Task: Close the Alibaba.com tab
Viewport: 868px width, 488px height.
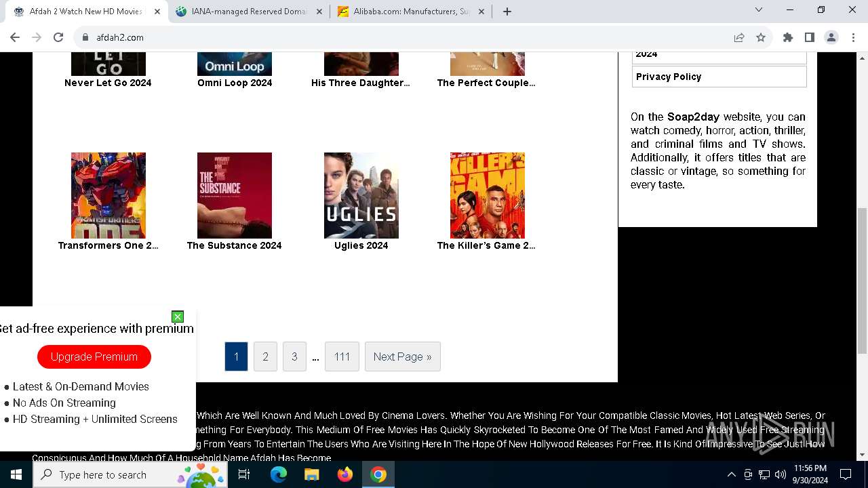Action: coord(481,12)
